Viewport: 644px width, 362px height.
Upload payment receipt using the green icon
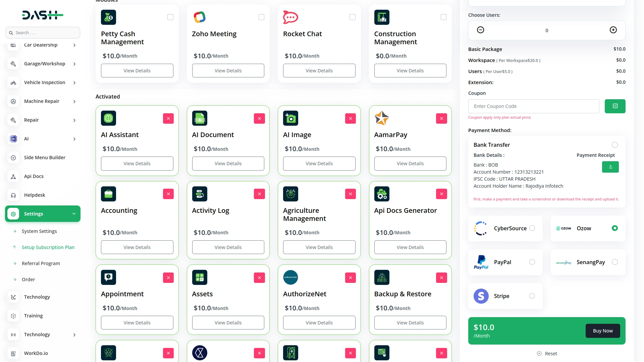tap(610, 167)
